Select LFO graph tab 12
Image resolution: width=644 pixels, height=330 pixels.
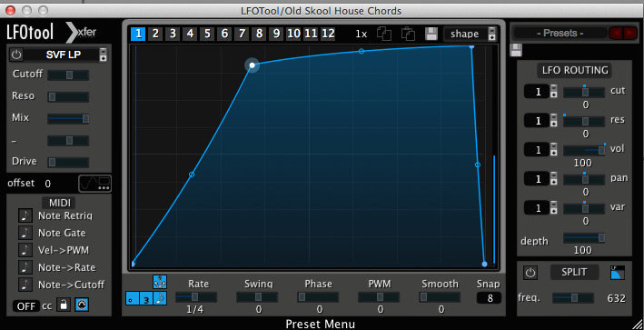click(328, 34)
